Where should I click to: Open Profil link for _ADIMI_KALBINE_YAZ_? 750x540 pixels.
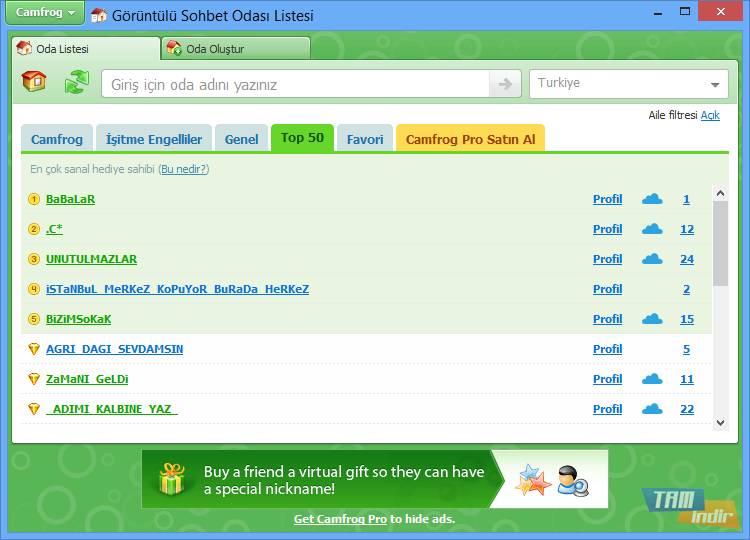point(607,409)
